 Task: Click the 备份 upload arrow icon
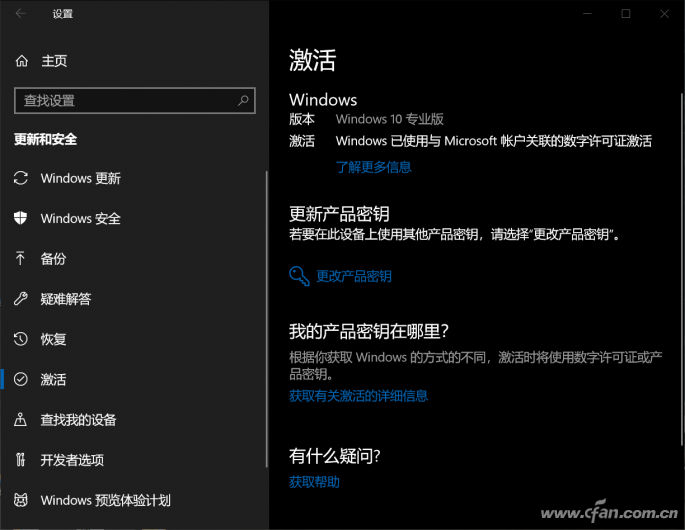click(x=20, y=258)
